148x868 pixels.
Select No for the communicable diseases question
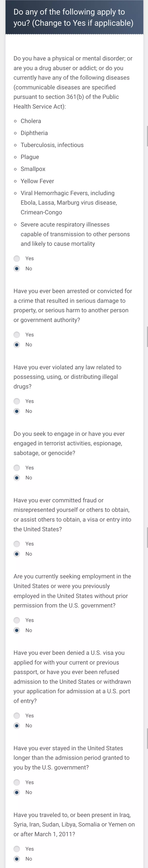tap(17, 269)
